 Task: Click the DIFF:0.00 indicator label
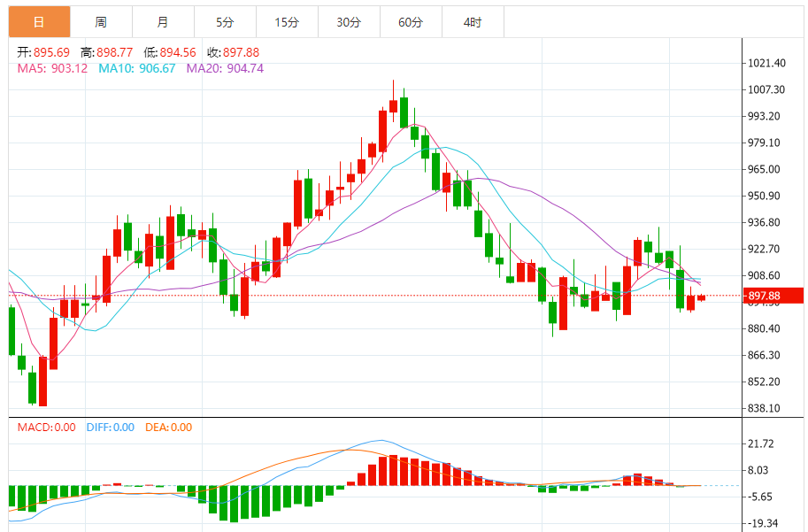111,428
